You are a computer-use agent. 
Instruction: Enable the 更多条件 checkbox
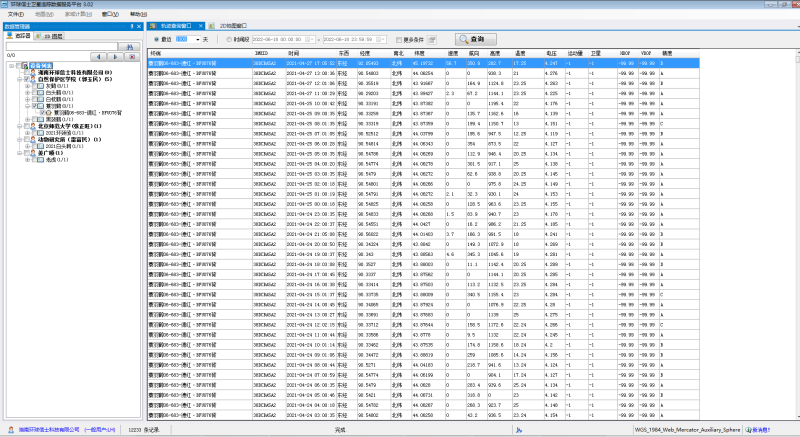pyautogui.click(x=400, y=38)
